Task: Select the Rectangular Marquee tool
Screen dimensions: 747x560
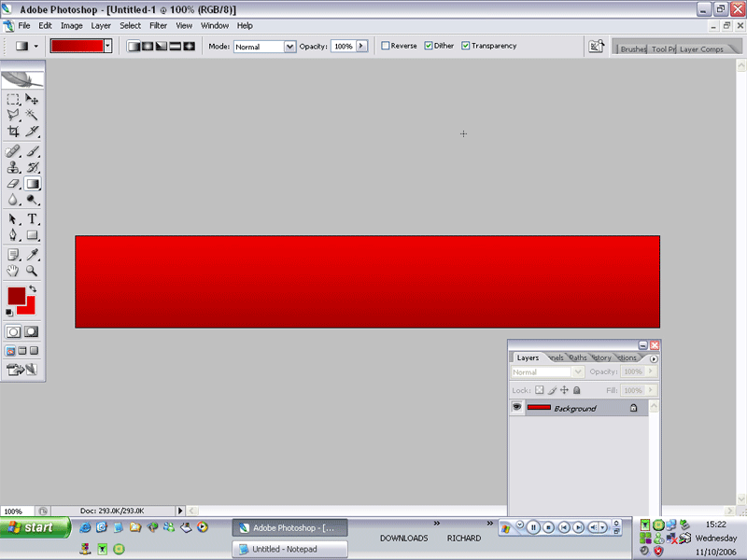Action: tap(13, 99)
